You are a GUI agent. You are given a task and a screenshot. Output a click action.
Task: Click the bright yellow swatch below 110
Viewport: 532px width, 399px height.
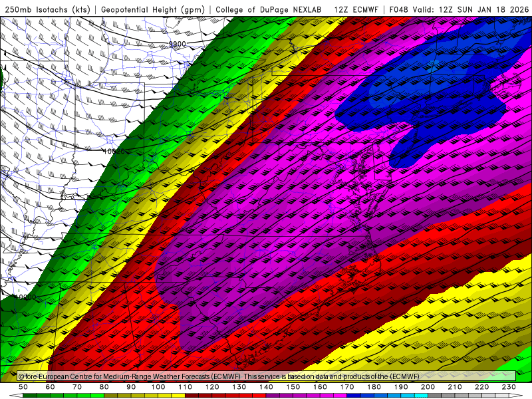click(178, 396)
